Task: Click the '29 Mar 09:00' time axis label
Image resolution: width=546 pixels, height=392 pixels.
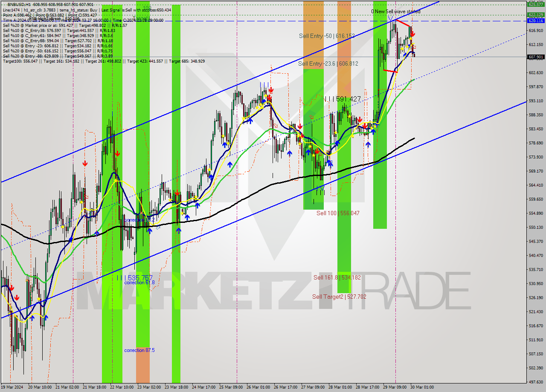Action: (x=395, y=388)
